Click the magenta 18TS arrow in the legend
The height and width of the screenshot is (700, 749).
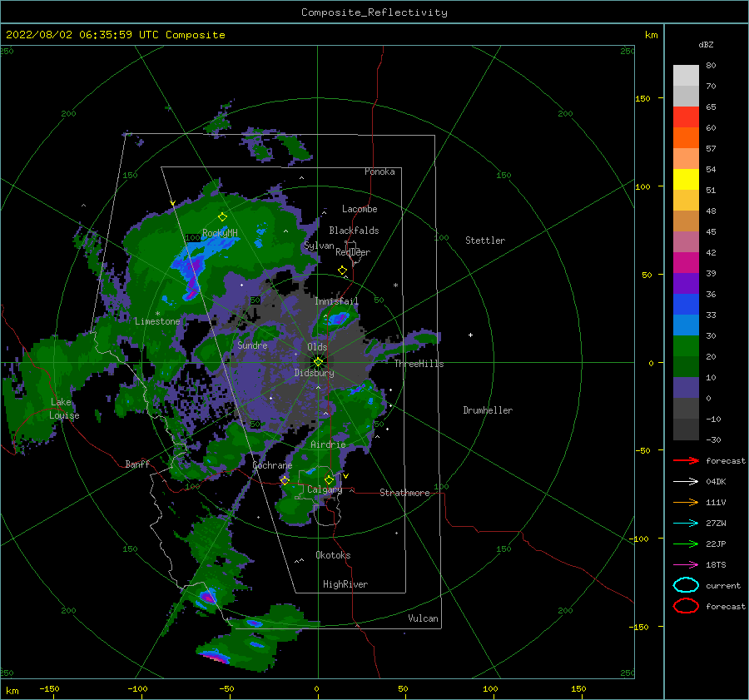686,565
